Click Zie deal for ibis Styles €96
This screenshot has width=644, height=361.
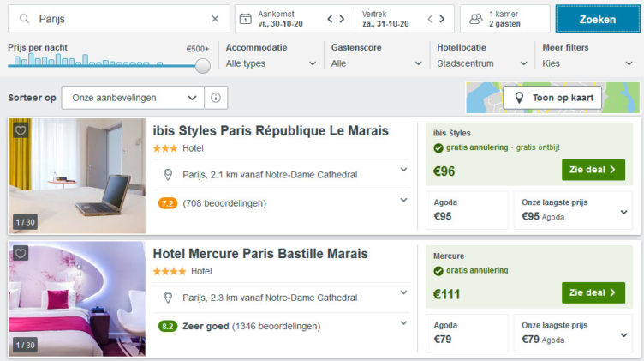pos(593,170)
